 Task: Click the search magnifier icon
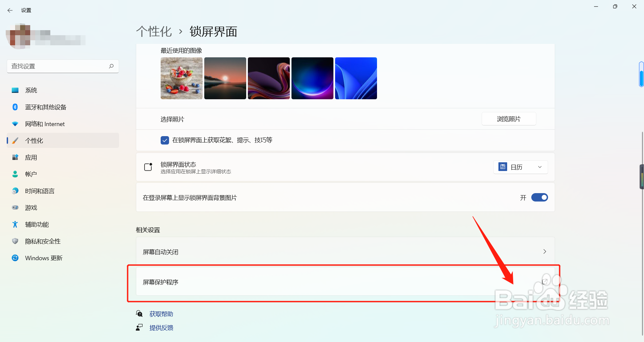pos(111,66)
